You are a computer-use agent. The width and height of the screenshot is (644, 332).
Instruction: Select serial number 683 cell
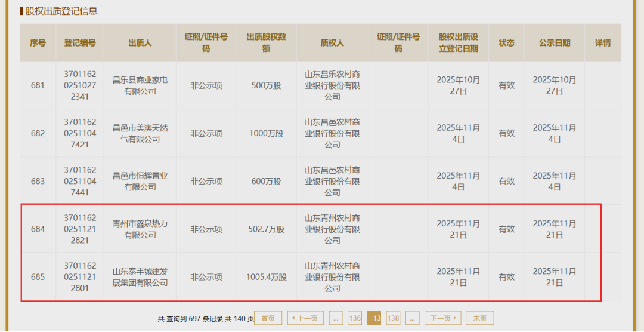coord(38,181)
